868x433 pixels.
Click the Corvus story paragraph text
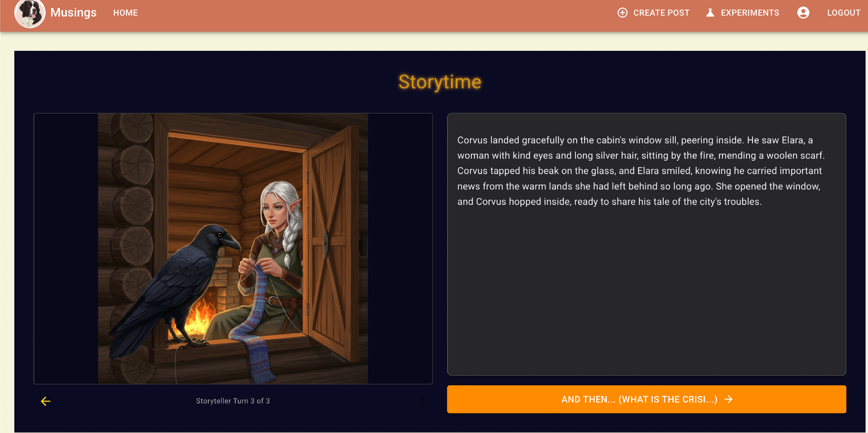pyautogui.click(x=641, y=171)
